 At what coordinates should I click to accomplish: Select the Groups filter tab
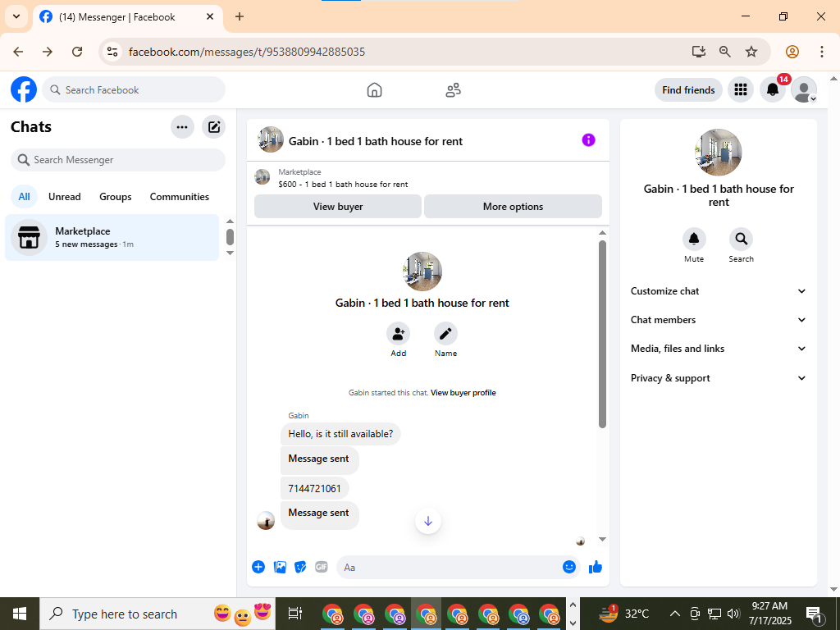tap(115, 197)
